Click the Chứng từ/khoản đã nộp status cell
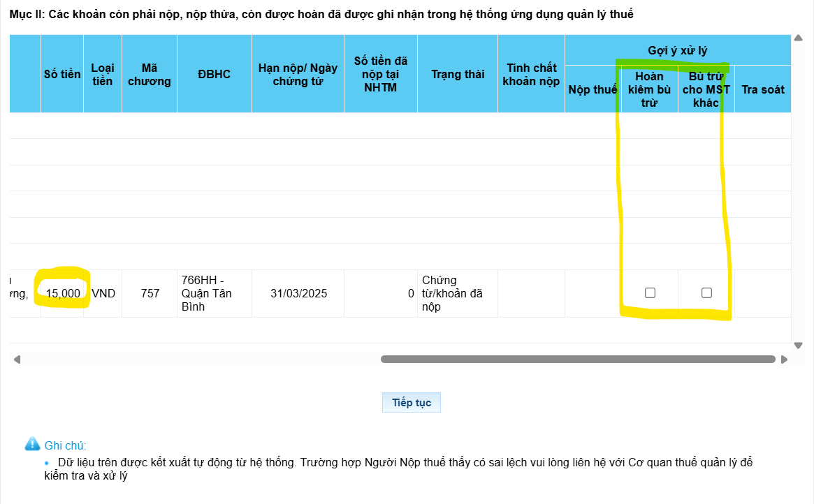The width and height of the screenshot is (814, 504). 457,293
